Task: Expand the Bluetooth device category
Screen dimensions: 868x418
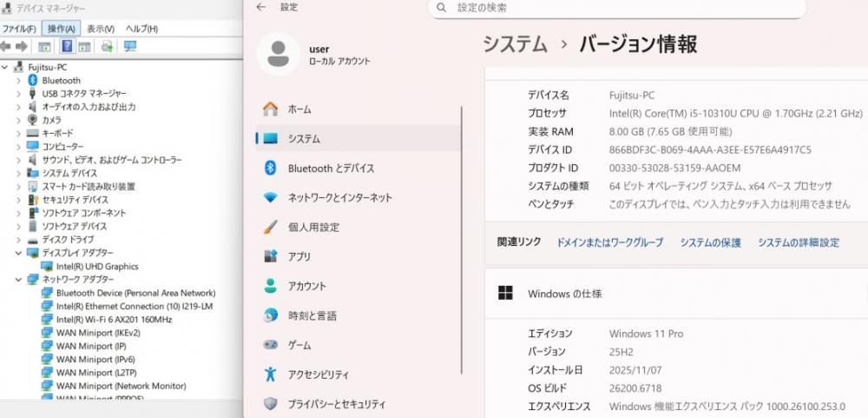Action: coord(19,80)
